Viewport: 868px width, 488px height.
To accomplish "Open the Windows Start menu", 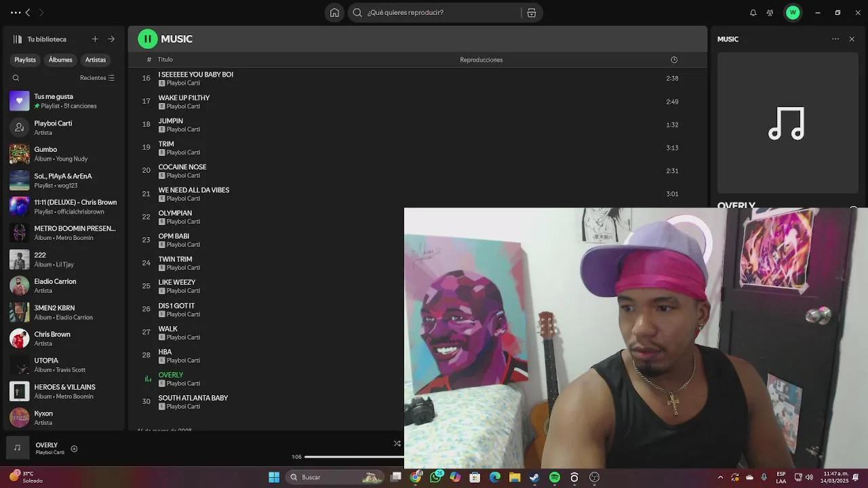I will [274, 477].
